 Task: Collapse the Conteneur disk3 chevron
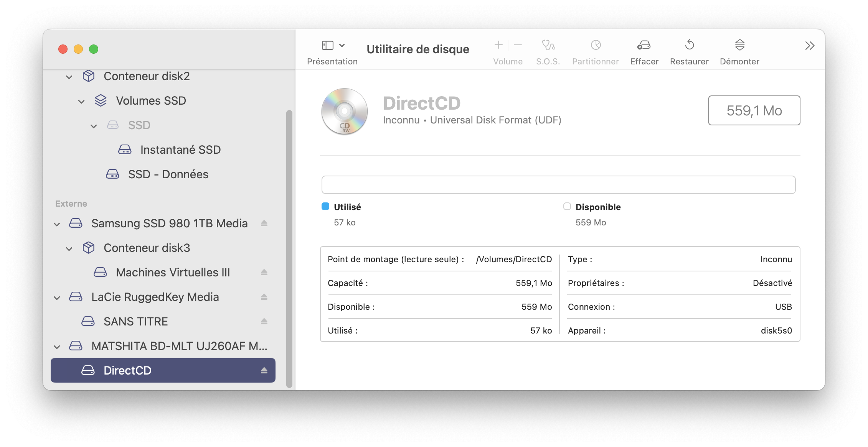click(69, 249)
